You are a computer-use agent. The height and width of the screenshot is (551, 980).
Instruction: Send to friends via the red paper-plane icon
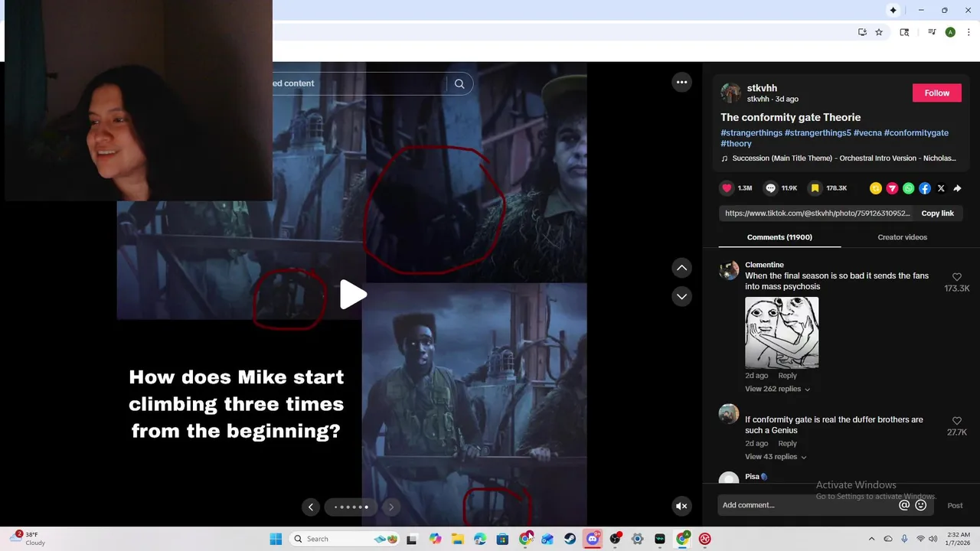[x=892, y=188]
